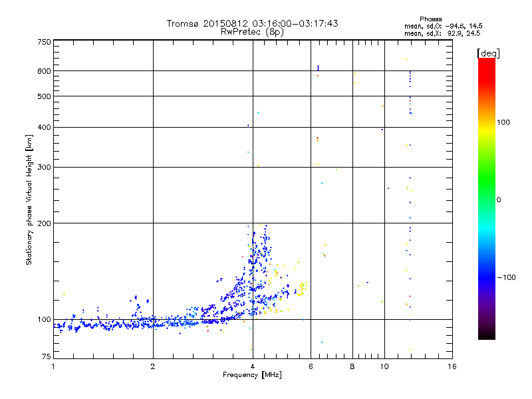Click the subtitle 'RwPretec (8p)'
Viewport: 532px width, 399px height.
[252, 32]
